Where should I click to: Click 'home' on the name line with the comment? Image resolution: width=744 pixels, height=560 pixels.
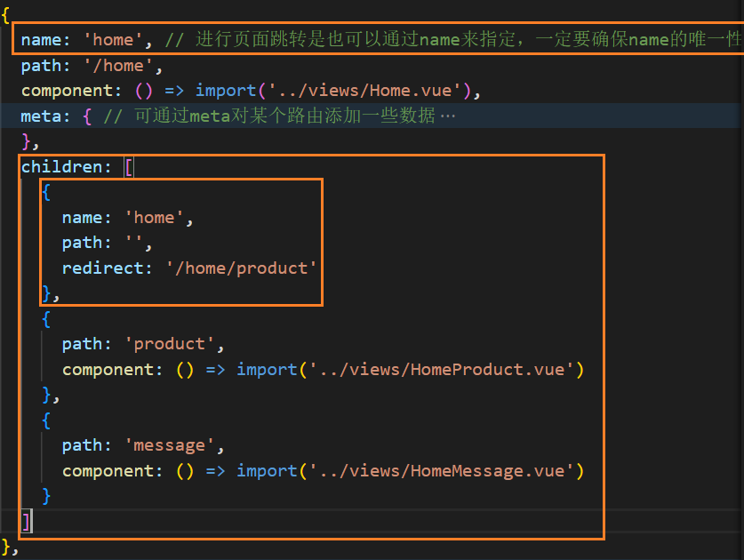coord(113,40)
